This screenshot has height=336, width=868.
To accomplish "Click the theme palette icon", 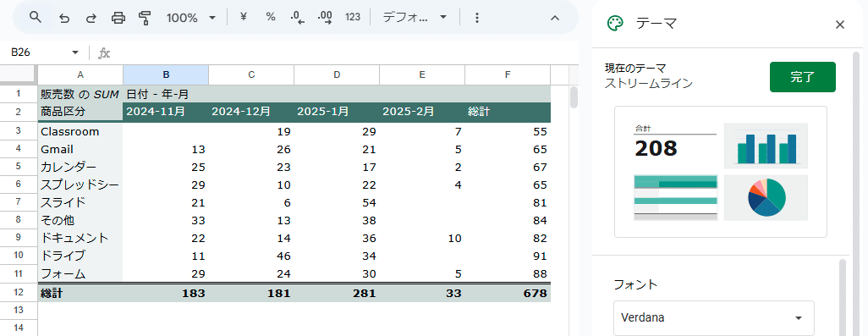I will pyautogui.click(x=614, y=23).
